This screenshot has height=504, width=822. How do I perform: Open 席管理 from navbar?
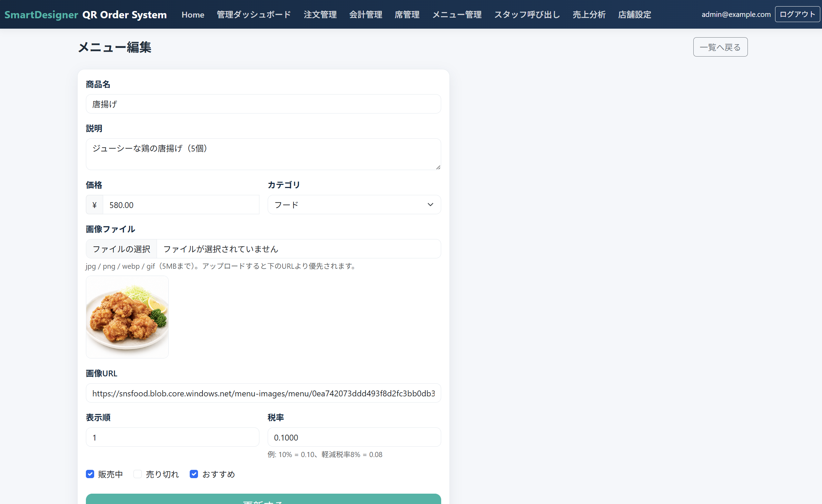(407, 14)
